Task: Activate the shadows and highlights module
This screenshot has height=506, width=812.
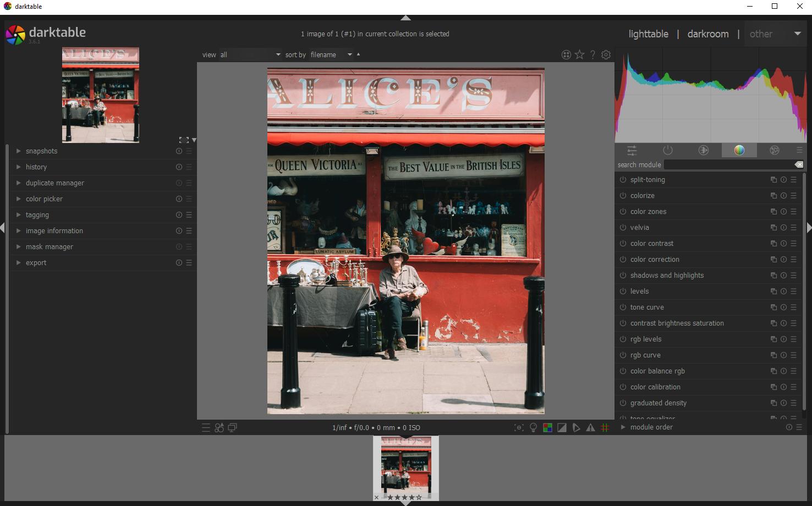Action: [622, 275]
